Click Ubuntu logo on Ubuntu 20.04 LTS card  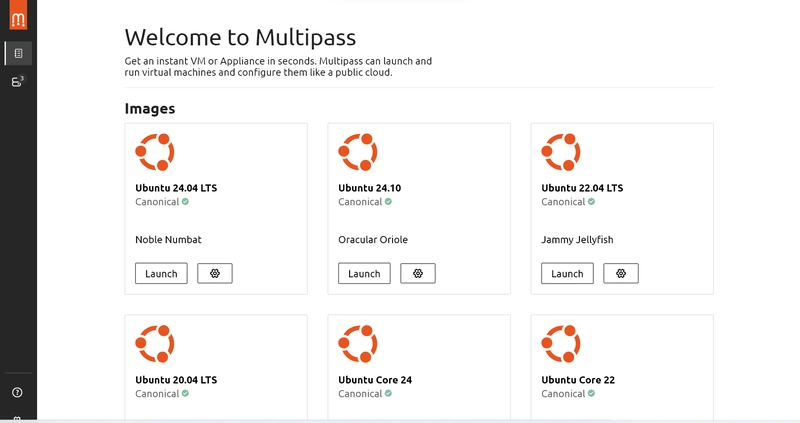tap(155, 344)
